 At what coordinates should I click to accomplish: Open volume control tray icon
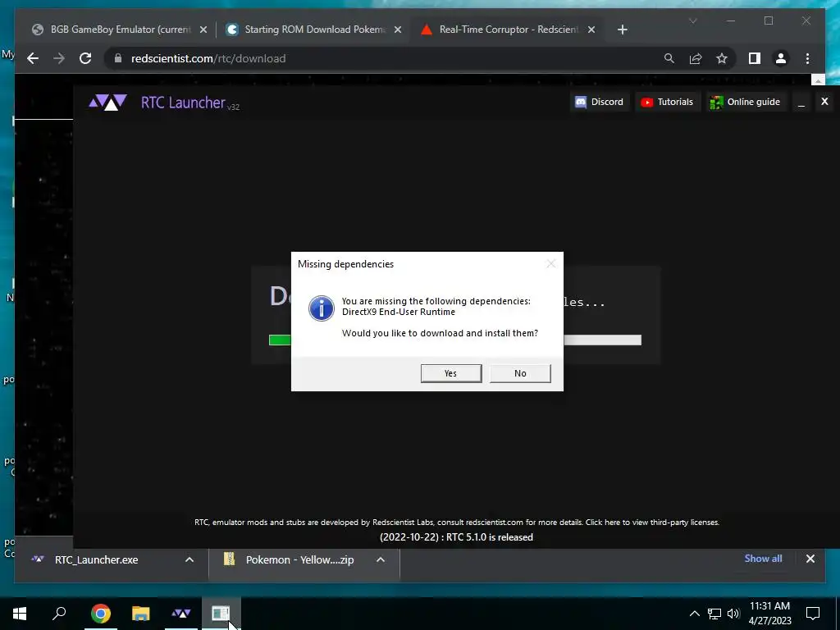[x=733, y=614]
